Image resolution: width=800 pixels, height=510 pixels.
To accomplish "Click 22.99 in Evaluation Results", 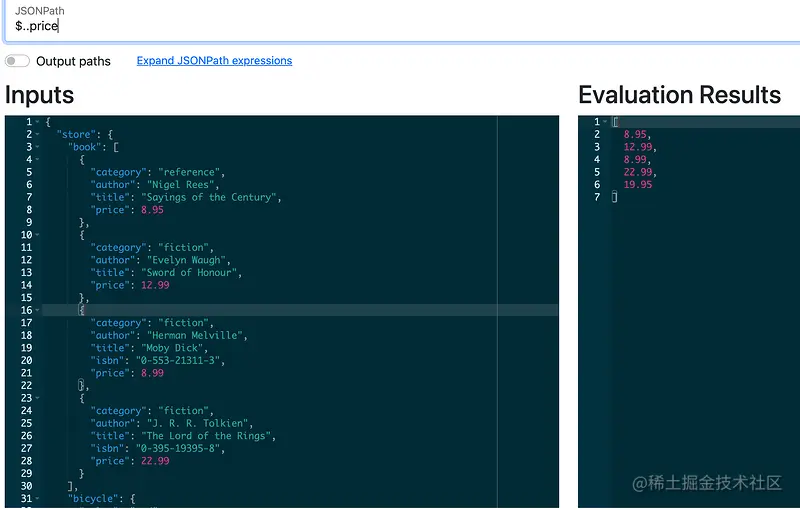I will tap(638, 172).
